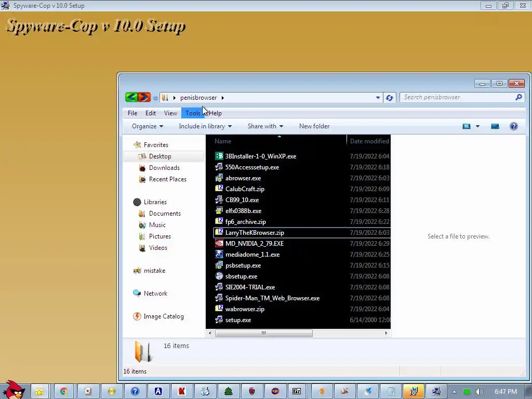Viewport: 532px width, 399px height.
Task: Select mistake in the navigation pane
Action: tap(154, 271)
